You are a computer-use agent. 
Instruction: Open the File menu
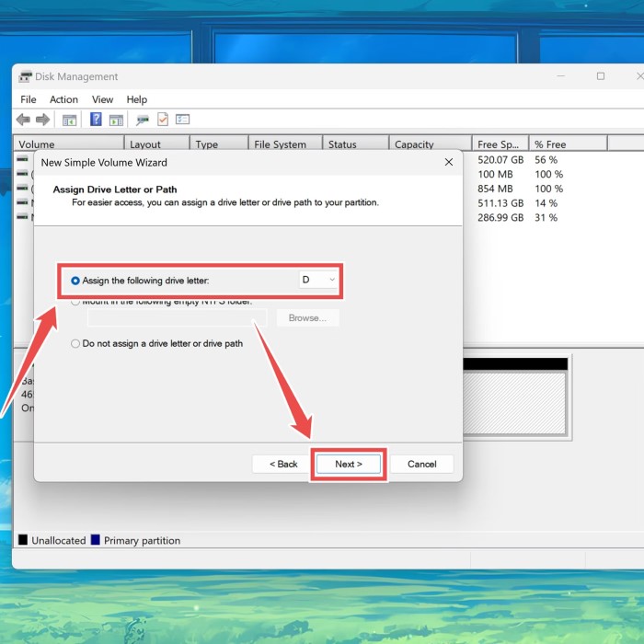point(29,99)
